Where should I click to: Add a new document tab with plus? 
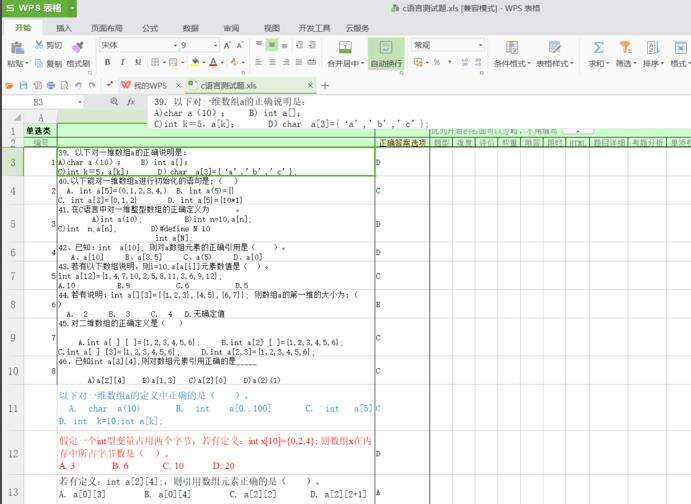pos(325,85)
